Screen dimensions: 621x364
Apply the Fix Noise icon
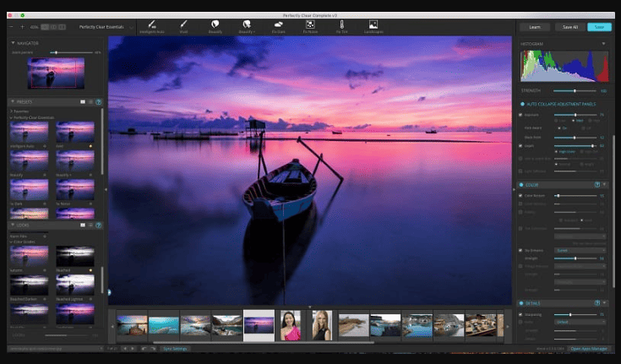coord(310,24)
